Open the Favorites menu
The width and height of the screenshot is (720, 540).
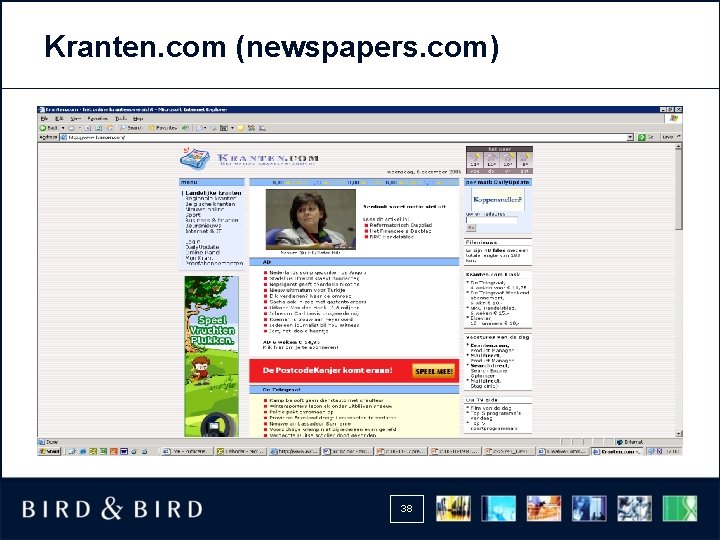point(97,118)
